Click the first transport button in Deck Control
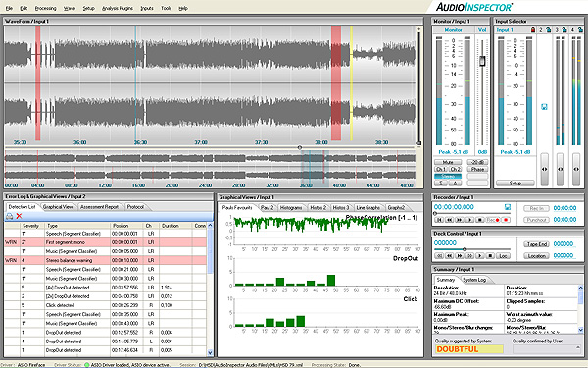The image size is (588, 368). [439, 256]
